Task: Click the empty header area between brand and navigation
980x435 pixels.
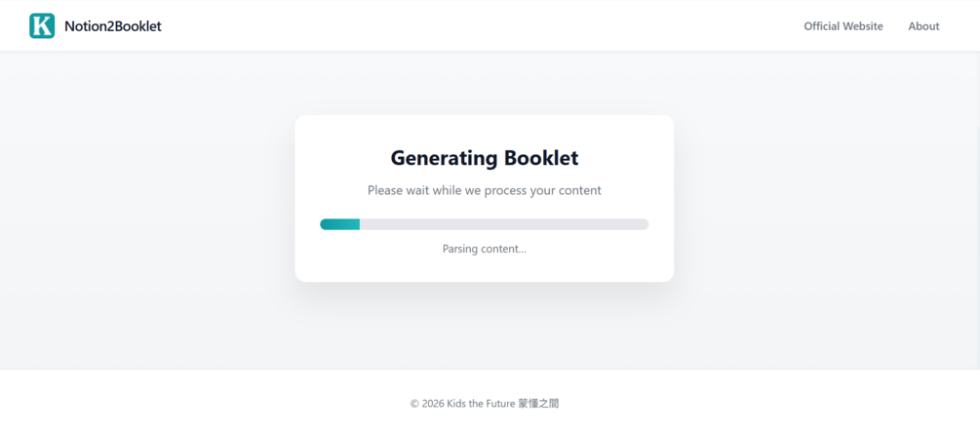Action: pyautogui.click(x=488, y=26)
